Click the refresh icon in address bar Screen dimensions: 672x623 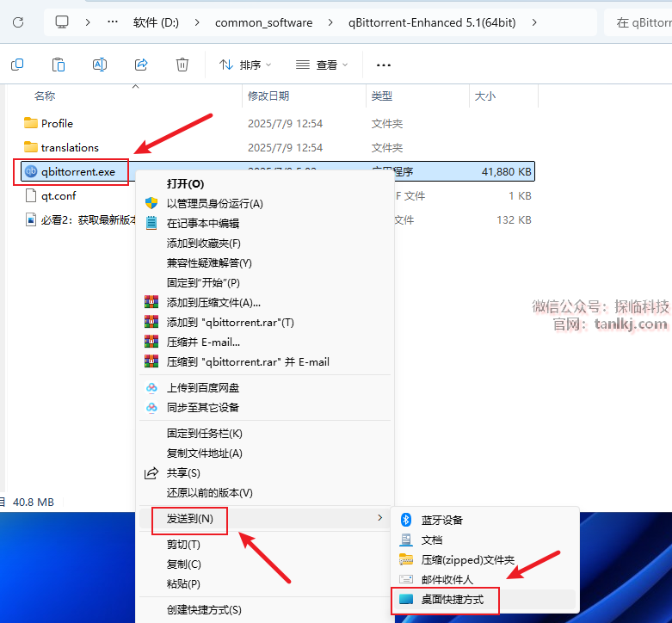coord(18,22)
